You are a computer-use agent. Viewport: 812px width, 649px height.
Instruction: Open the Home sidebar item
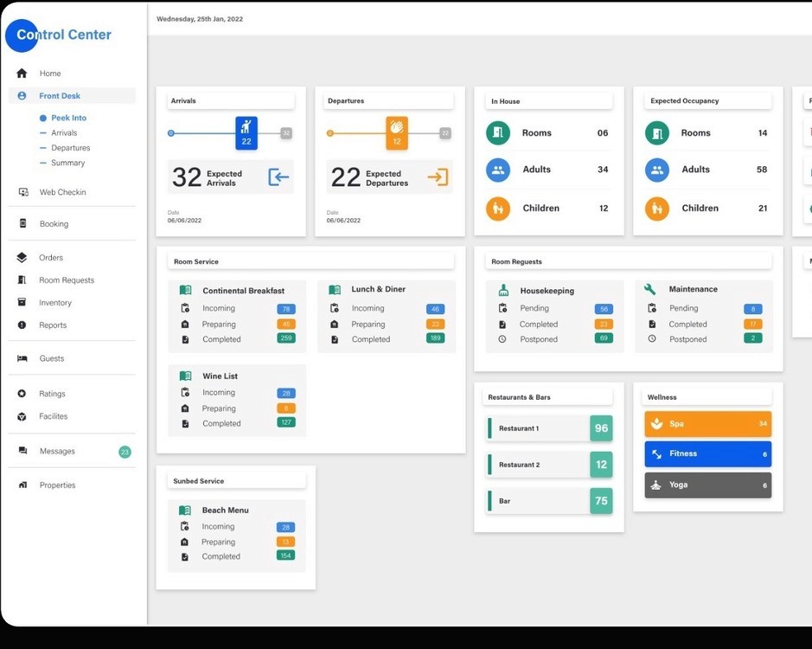(49, 74)
